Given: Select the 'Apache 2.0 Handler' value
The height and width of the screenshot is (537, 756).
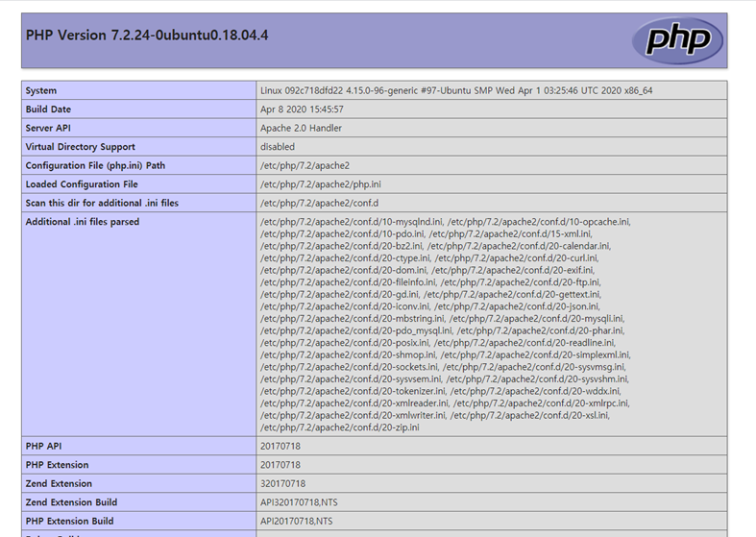Looking at the screenshot, I should pyautogui.click(x=301, y=128).
